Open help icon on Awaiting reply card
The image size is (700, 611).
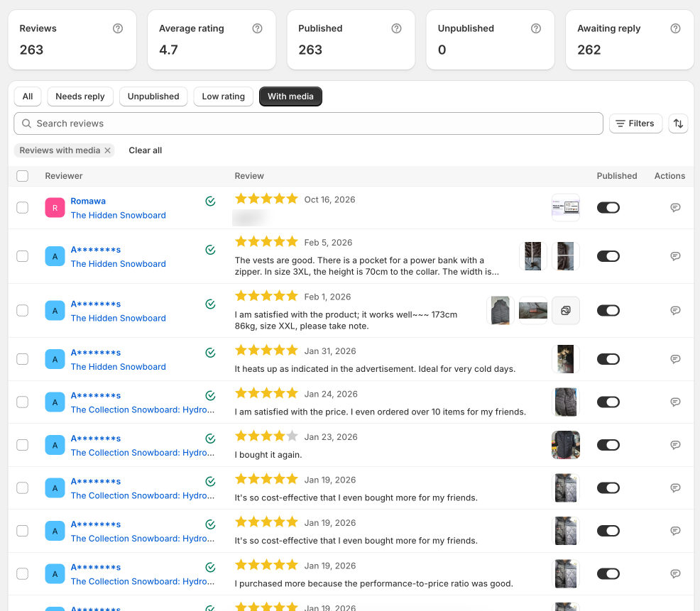(x=675, y=28)
